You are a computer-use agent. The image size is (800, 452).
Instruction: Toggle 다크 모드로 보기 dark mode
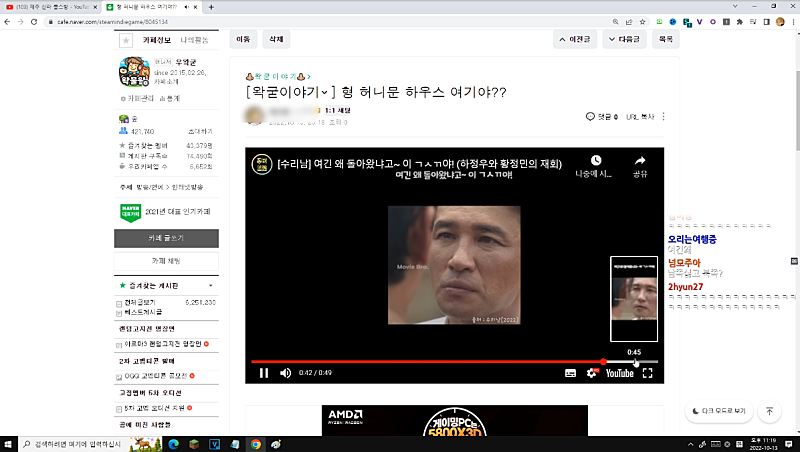coord(719,411)
